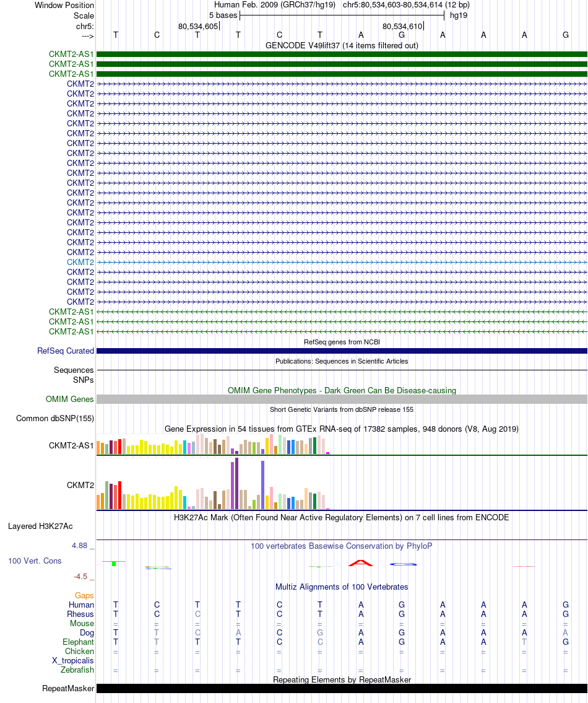Click the CKMT2-AS1 label beside the GTEx chart
The image size is (588, 703).
coord(72,446)
